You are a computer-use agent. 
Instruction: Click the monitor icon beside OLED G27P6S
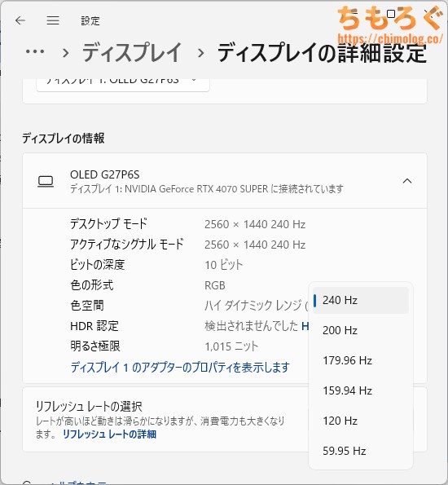[x=46, y=181]
